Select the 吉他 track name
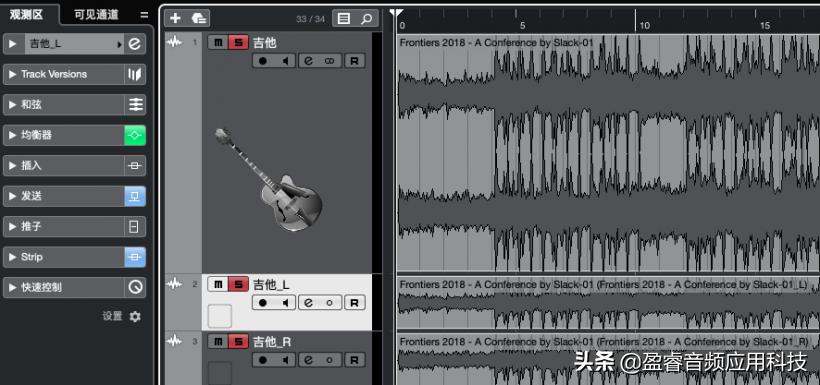 (x=265, y=42)
